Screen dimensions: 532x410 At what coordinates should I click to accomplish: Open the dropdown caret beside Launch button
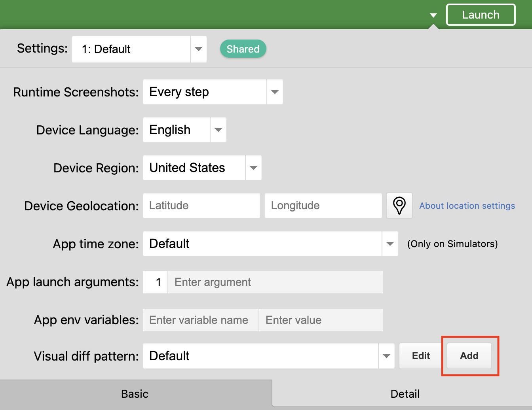tap(433, 15)
